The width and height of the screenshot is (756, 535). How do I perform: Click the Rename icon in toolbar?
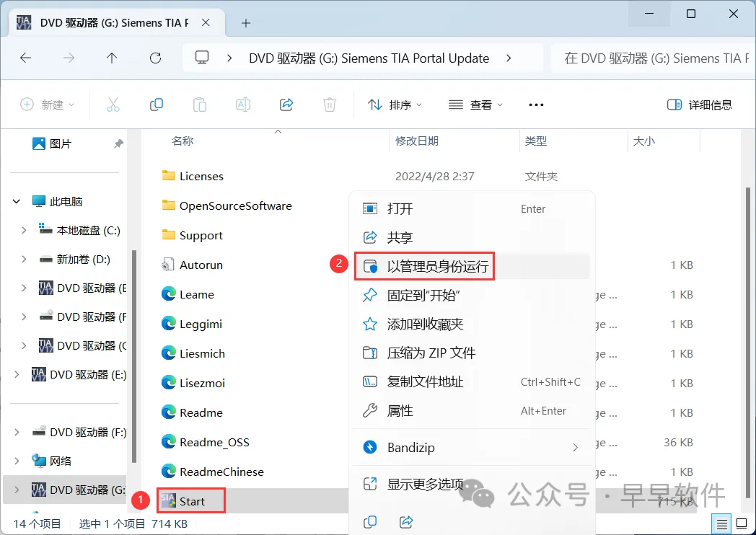click(x=243, y=105)
